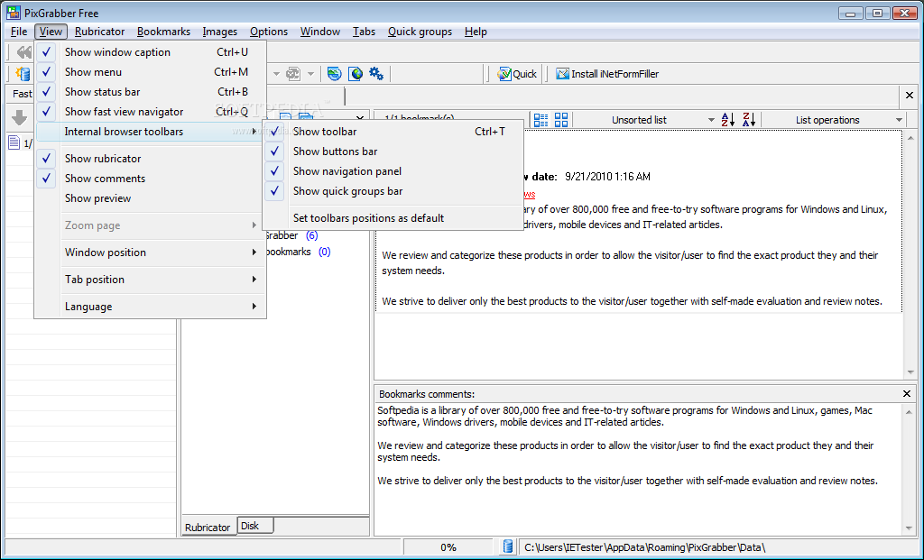Open the Unsorted list dropdown

click(646, 120)
